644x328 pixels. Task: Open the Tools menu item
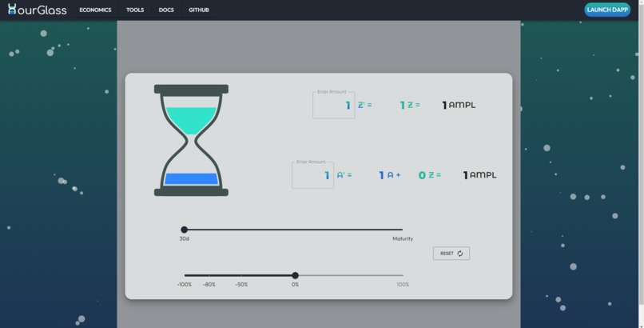coord(135,10)
